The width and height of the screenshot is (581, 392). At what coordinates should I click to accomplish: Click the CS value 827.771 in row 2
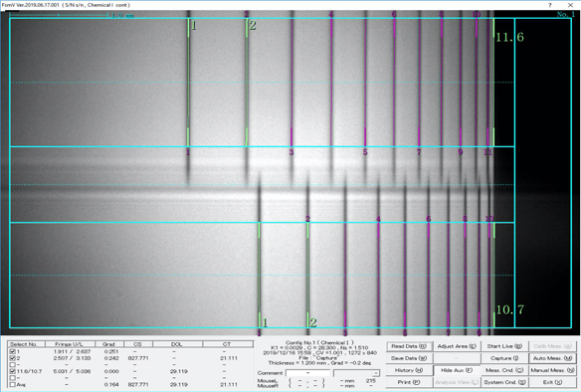[138, 358]
